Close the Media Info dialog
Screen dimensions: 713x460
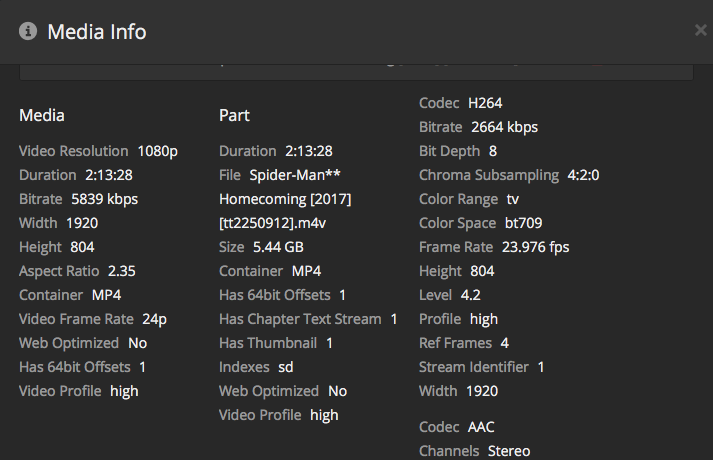coord(700,31)
